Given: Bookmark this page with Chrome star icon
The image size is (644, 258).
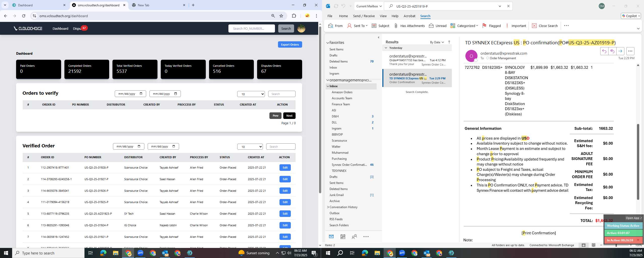Looking at the screenshot, I should point(281,16).
